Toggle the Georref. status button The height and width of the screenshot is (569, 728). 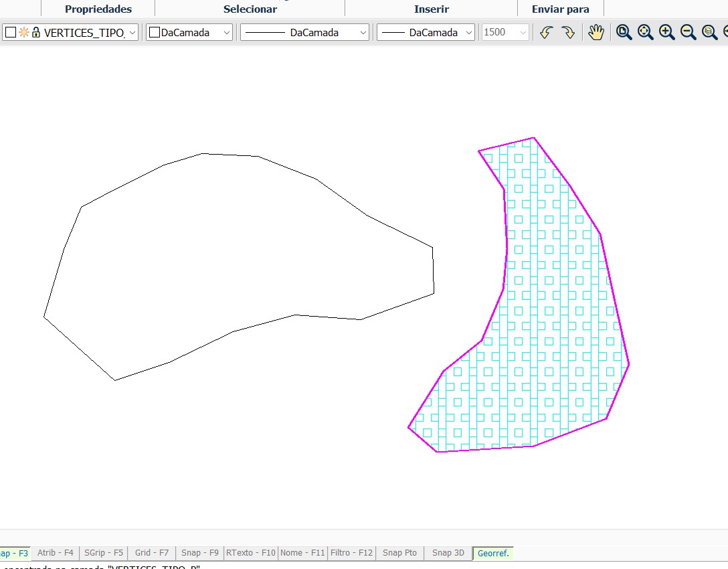492,553
